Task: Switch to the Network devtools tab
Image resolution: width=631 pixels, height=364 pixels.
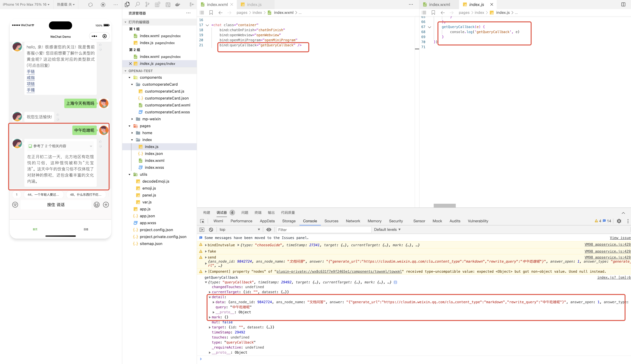Action: point(353,221)
